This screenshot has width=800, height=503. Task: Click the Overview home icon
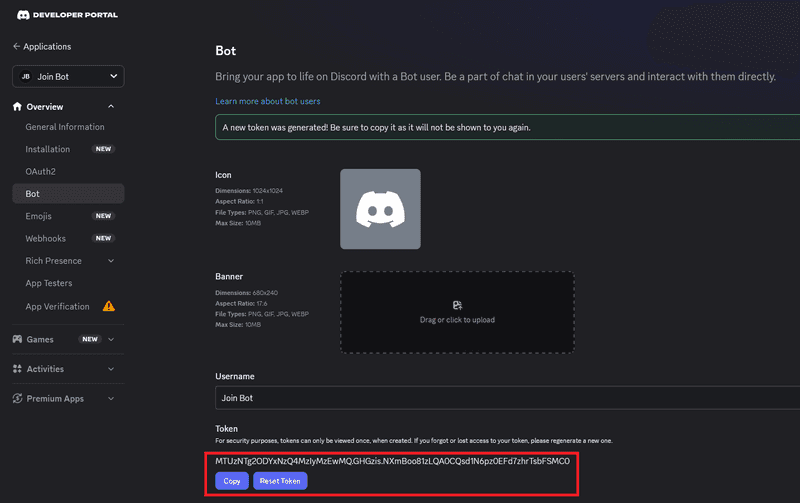17,106
